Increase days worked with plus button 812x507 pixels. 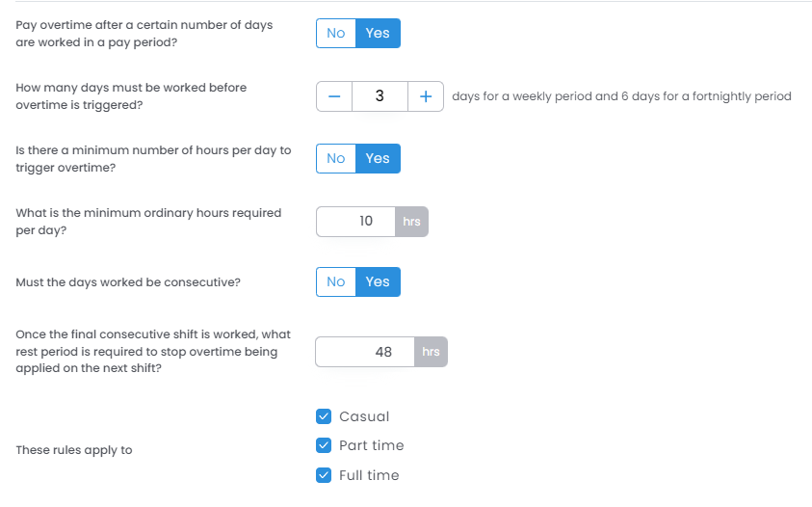click(x=425, y=96)
